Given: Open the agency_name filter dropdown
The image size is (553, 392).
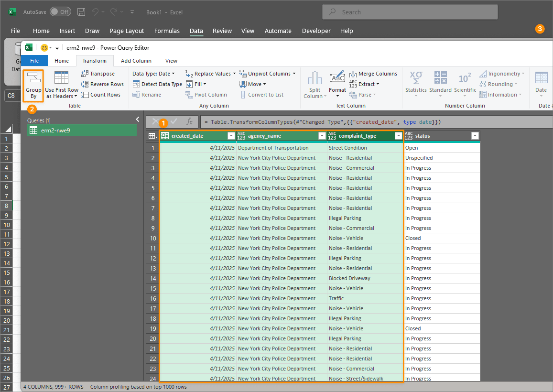Looking at the screenshot, I should click(322, 136).
